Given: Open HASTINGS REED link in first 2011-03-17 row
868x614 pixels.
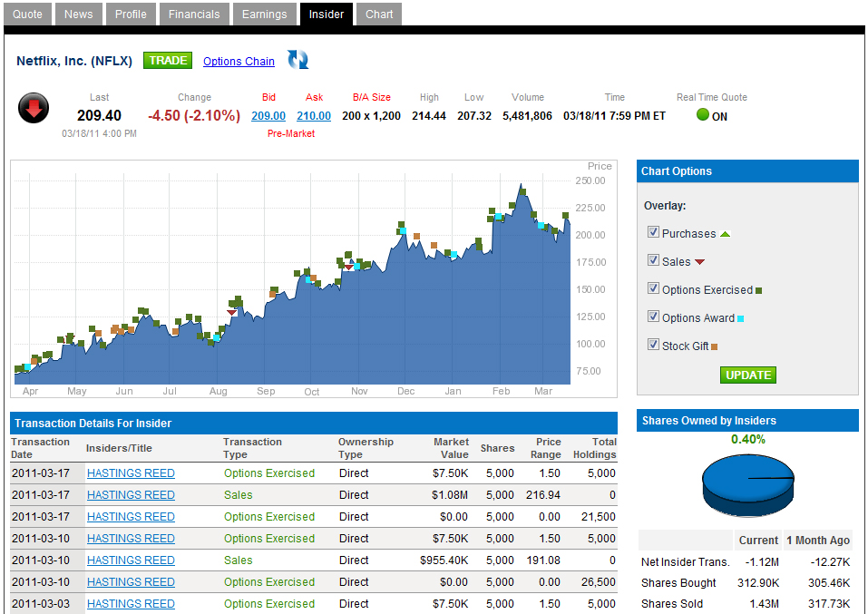Looking at the screenshot, I should tap(131, 473).
